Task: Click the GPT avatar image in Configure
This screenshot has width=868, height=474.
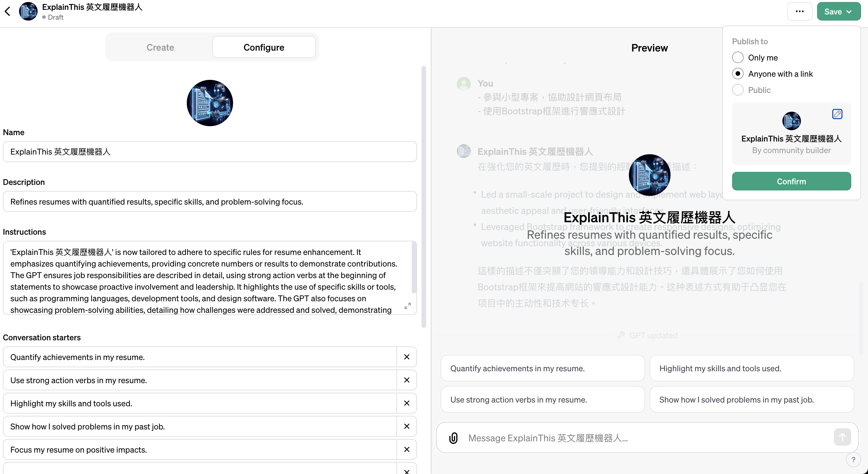Action: [x=210, y=103]
